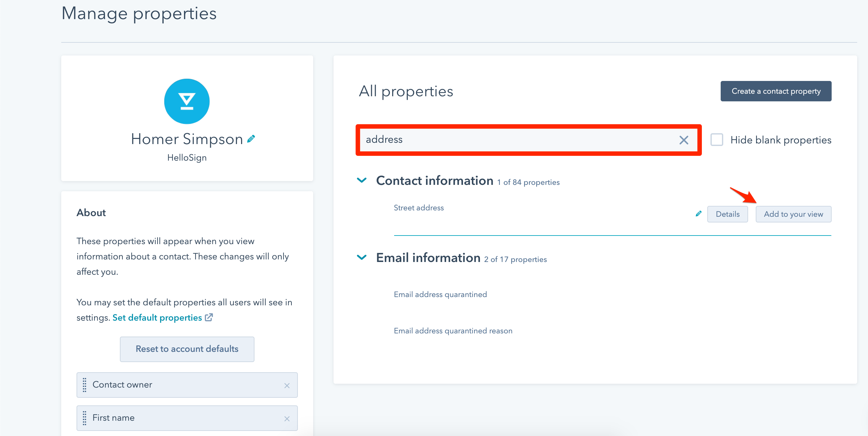
Task: Click the Contact owner property row
Action: (187, 385)
